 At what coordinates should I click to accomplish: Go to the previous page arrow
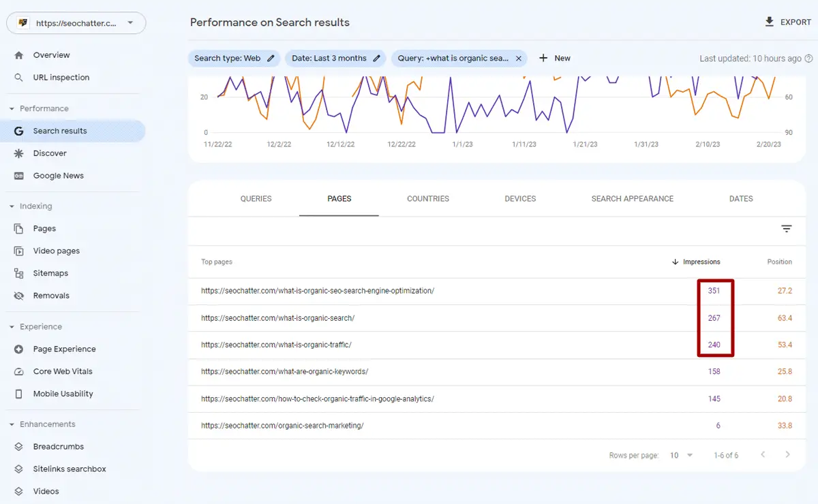[x=763, y=455]
